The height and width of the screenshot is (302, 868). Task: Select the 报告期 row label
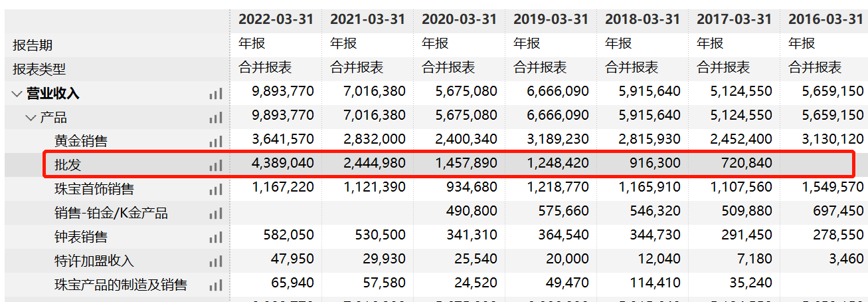point(33,45)
